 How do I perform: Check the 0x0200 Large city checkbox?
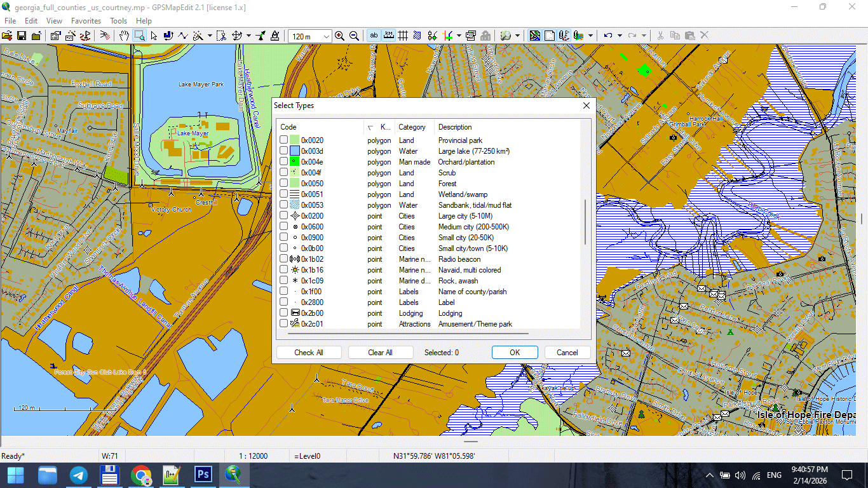coord(283,215)
